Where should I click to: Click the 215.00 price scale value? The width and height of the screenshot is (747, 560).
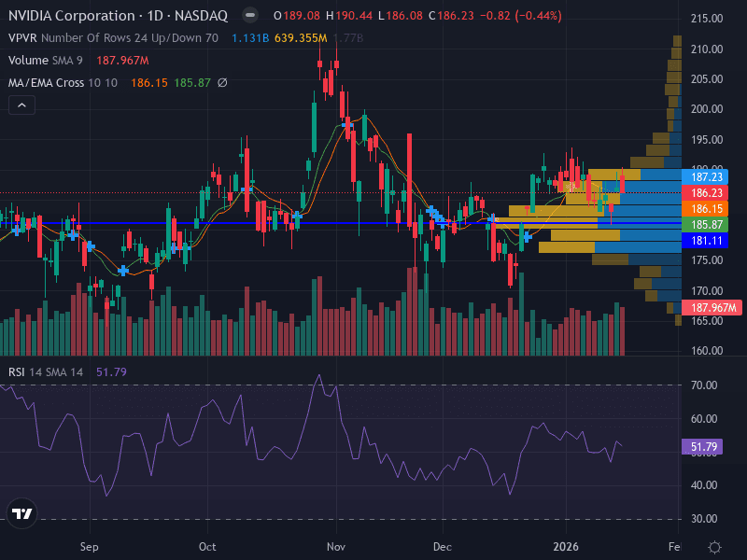click(707, 19)
